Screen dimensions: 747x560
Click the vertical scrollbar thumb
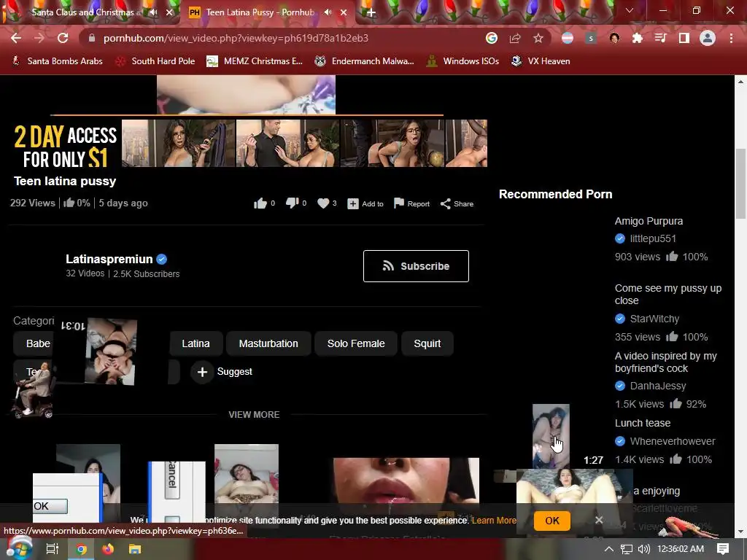point(740,183)
